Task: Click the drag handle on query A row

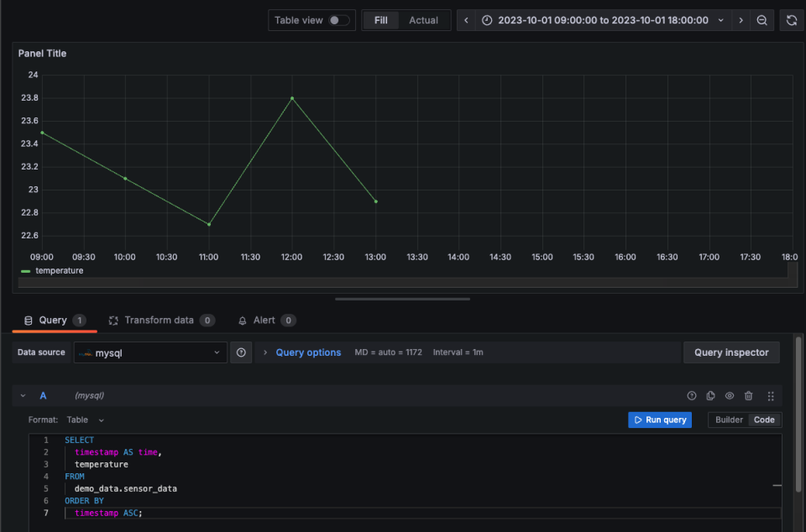Action: click(771, 395)
